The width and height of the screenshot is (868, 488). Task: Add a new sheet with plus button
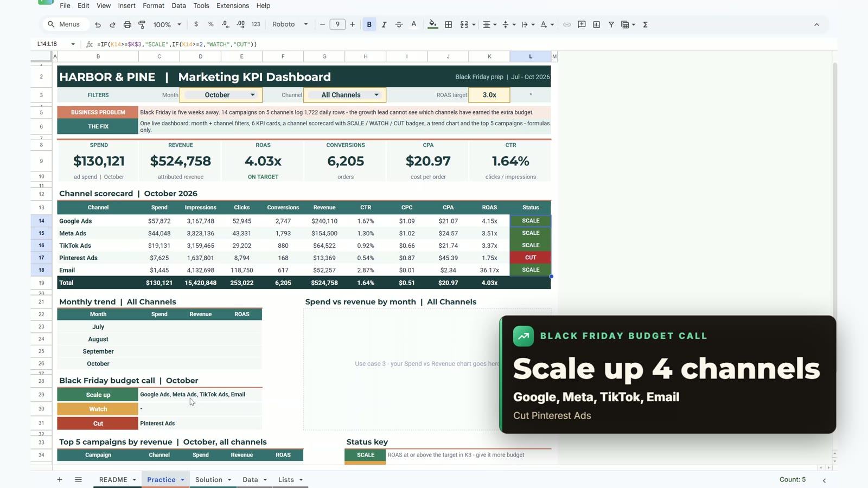pyautogui.click(x=60, y=480)
